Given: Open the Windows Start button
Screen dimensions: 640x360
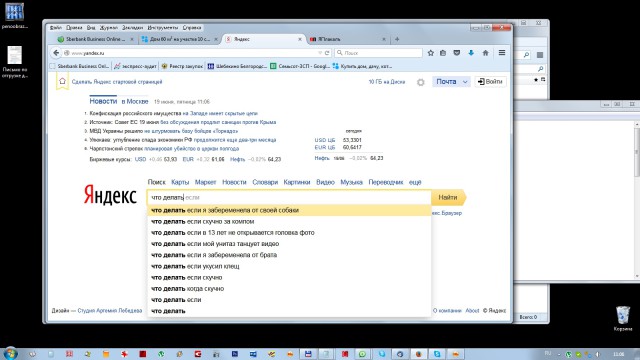Looking at the screenshot, I should point(11,353).
